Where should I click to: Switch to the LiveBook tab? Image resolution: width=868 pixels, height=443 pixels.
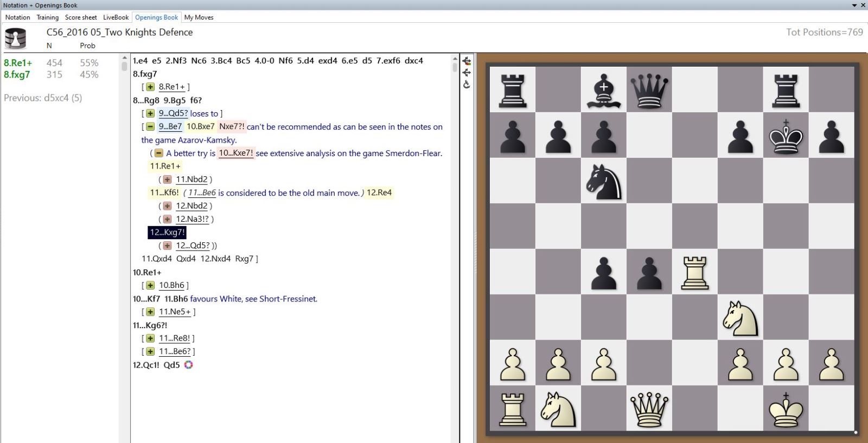(x=116, y=17)
